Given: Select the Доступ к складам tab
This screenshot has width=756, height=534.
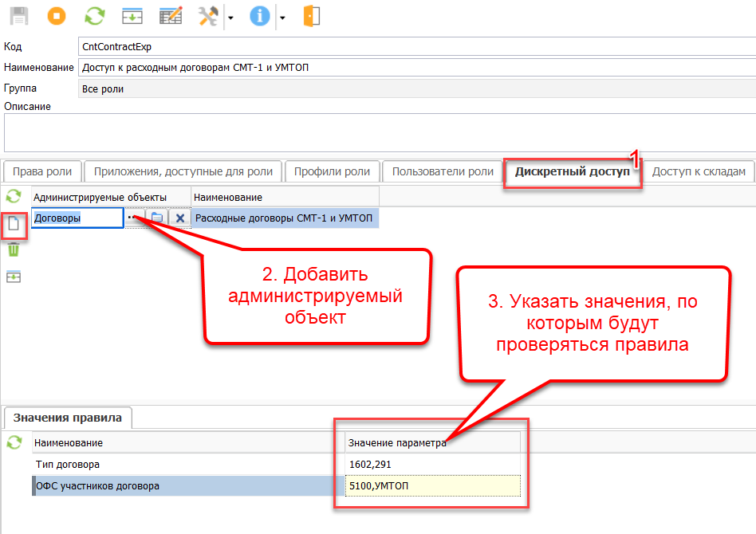Looking at the screenshot, I should pos(699,171).
